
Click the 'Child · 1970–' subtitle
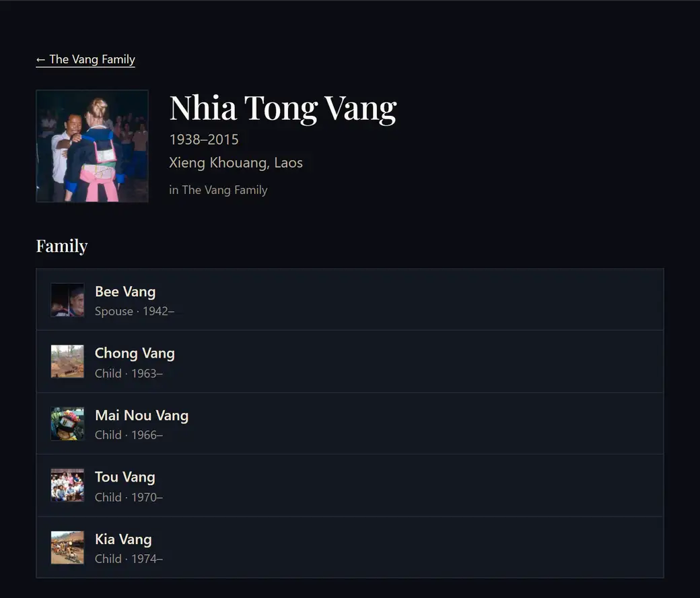click(x=129, y=497)
